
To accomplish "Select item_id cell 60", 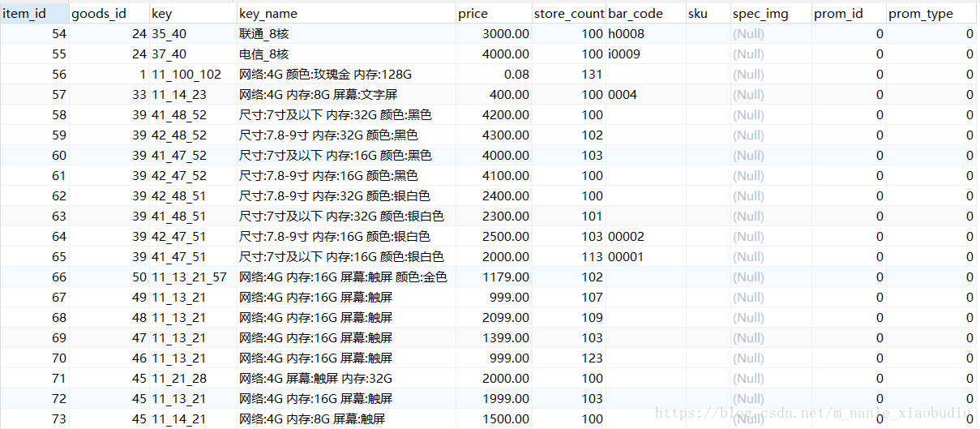I will pyautogui.click(x=35, y=155).
